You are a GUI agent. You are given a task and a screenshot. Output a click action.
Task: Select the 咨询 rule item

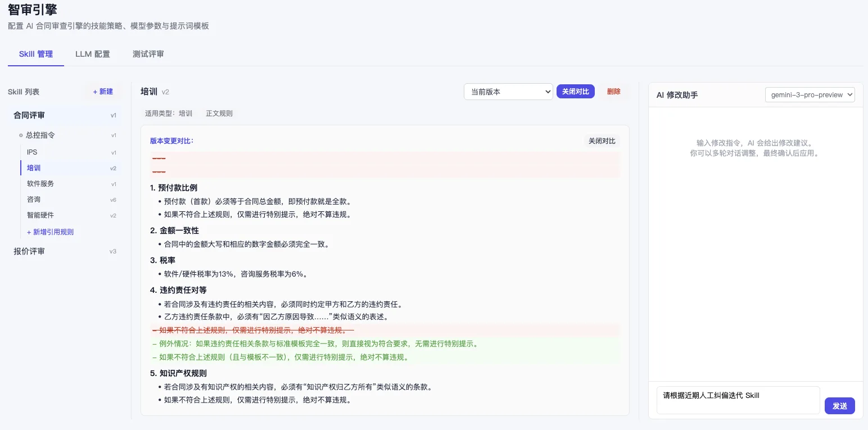71,200
